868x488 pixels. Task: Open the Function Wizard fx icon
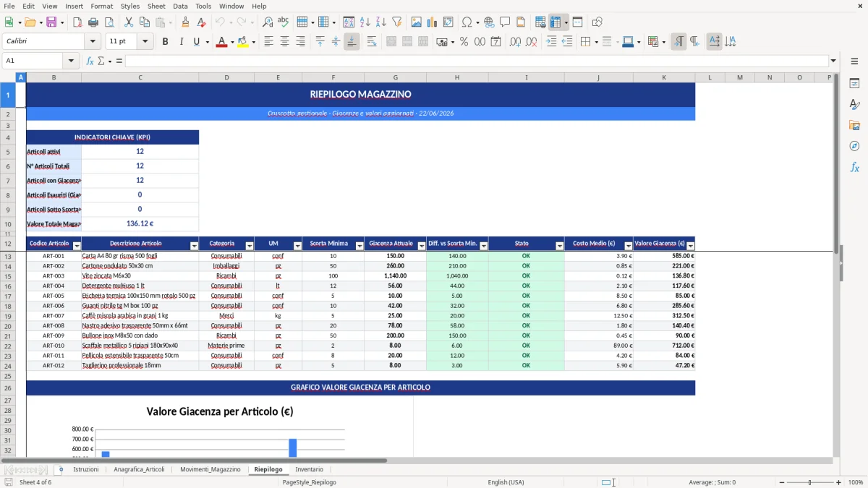pos(90,61)
